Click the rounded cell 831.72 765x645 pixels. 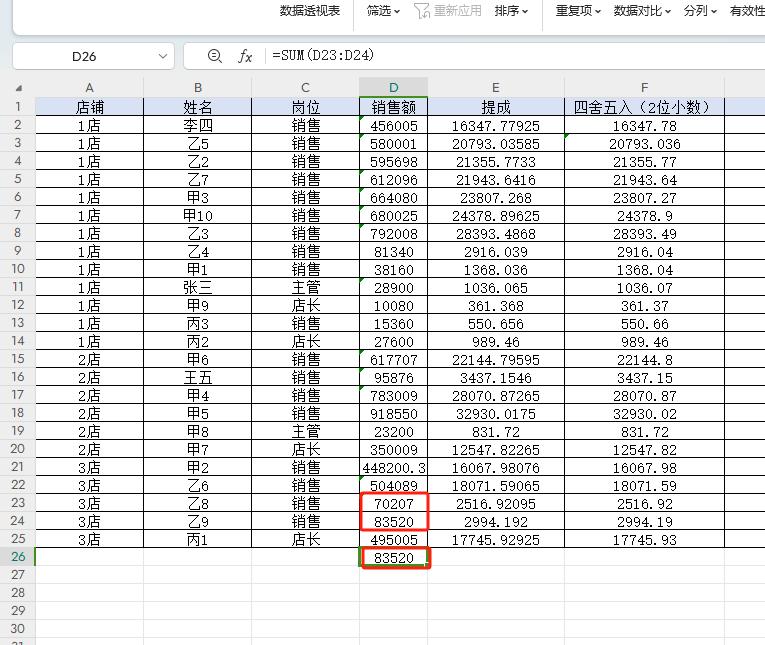(x=644, y=432)
